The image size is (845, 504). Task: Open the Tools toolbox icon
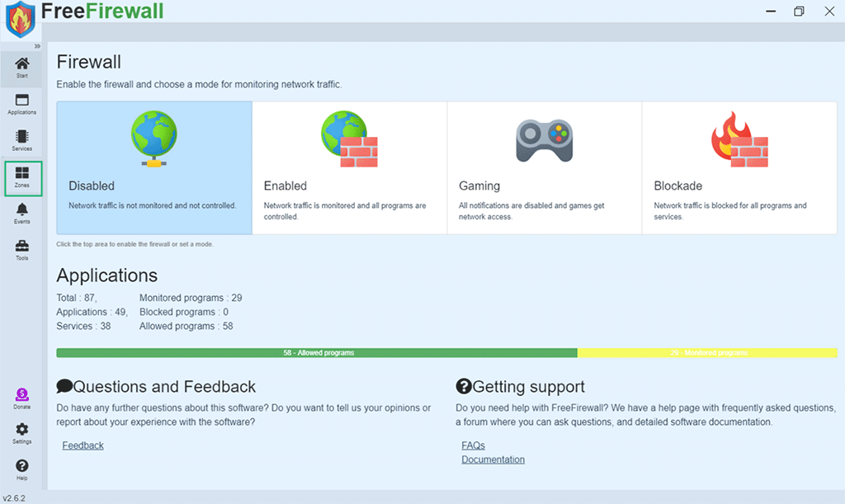[x=22, y=249]
